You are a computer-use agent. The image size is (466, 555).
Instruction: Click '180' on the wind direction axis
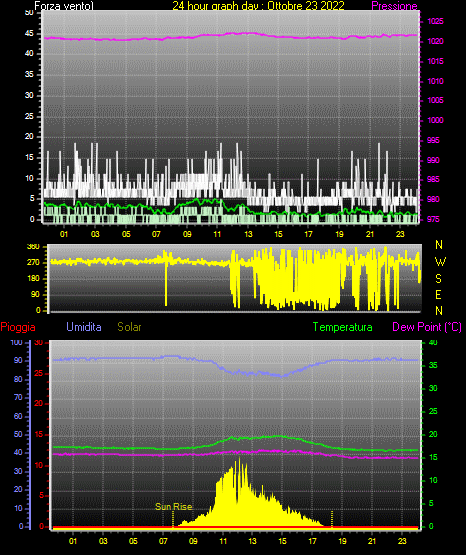pos(33,279)
